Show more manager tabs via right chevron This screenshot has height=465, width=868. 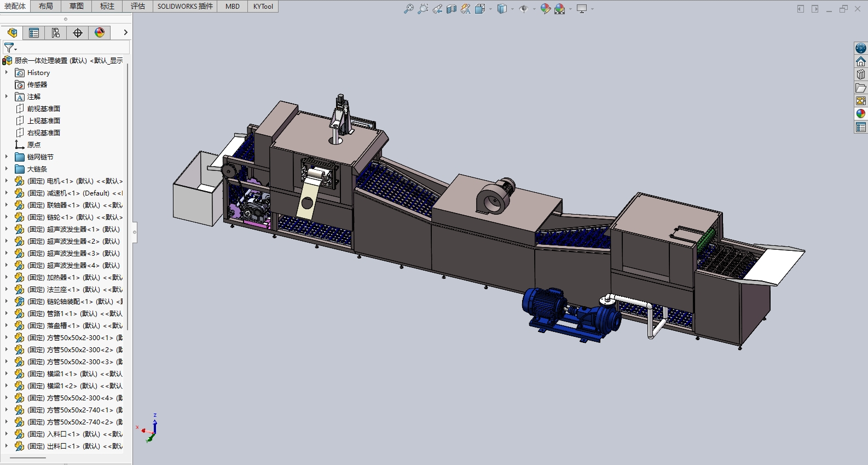(x=125, y=33)
